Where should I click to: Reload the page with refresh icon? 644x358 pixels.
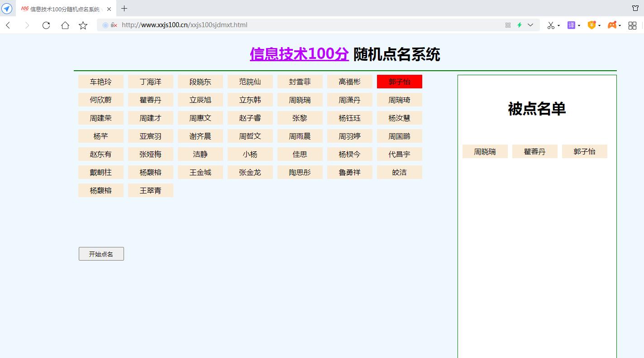[46, 25]
